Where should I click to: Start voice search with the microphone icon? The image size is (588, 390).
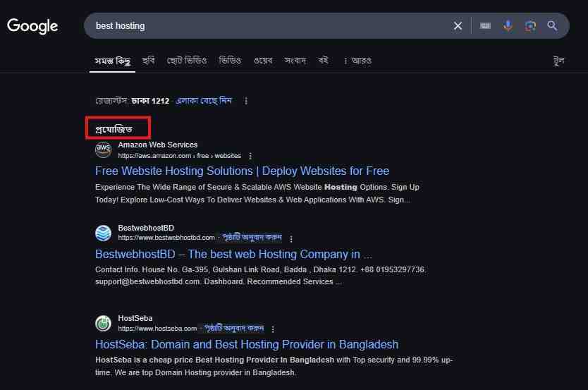508,26
